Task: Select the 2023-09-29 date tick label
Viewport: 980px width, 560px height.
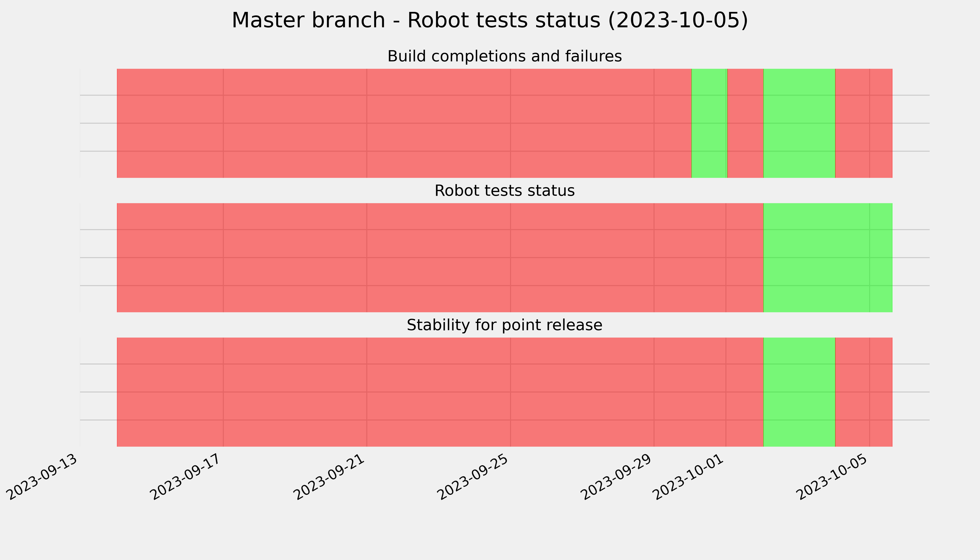Action: tap(618, 477)
